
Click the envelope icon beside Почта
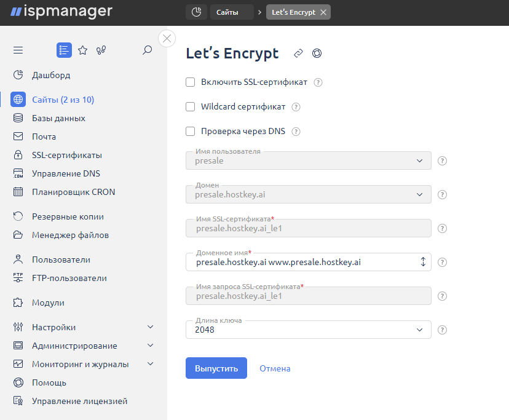[18, 137]
